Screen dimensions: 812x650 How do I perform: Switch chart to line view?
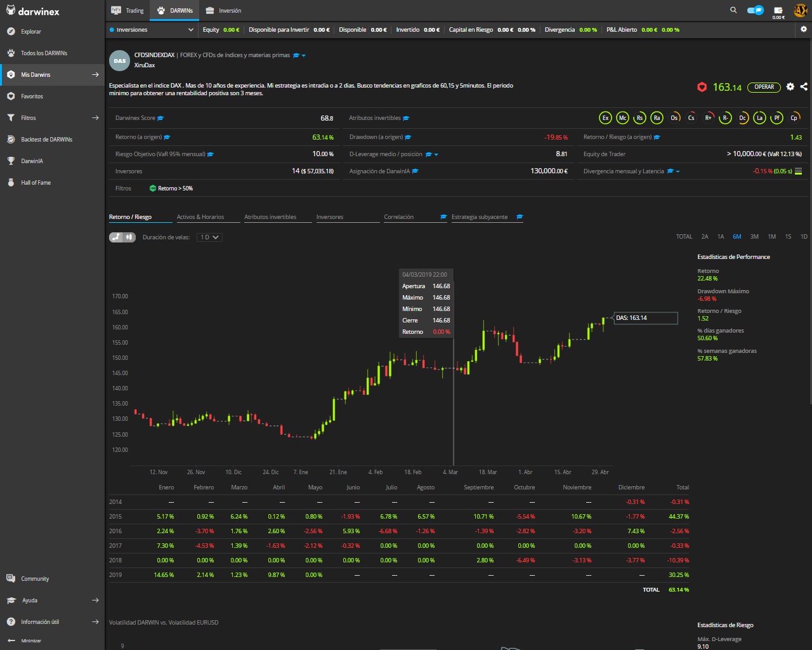(x=116, y=237)
